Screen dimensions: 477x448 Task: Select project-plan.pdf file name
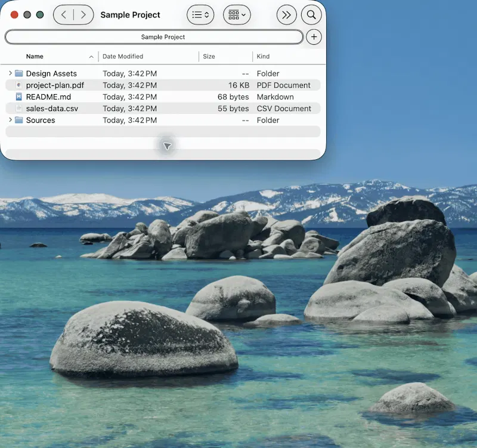55,85
